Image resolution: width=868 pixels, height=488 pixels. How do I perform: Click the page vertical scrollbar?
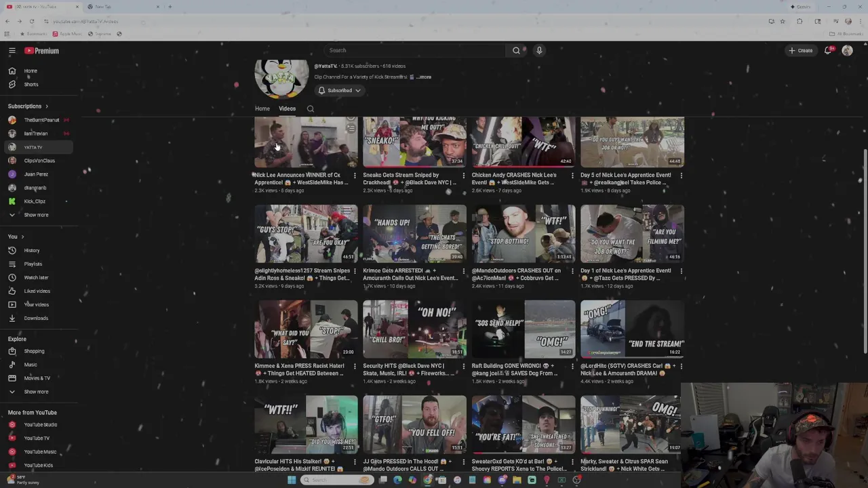click(x=865, y=251)
